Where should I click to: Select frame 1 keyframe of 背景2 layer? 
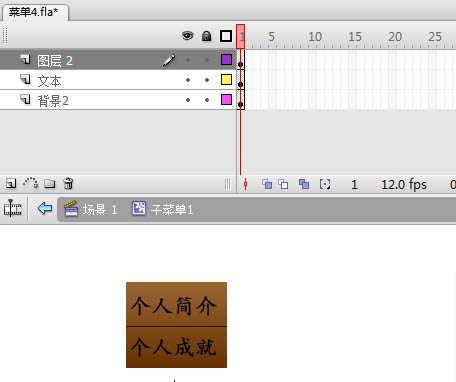(x=241, y=100)
